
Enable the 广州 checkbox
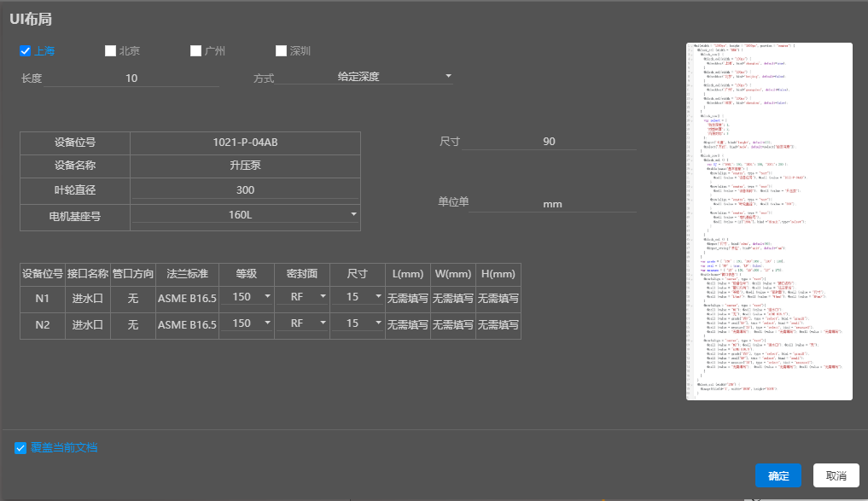pos(195,51)
